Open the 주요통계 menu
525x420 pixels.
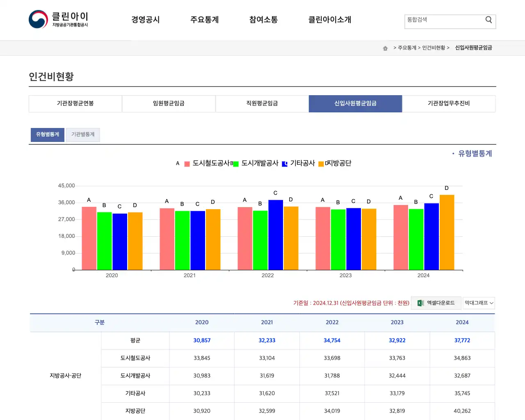205,19
